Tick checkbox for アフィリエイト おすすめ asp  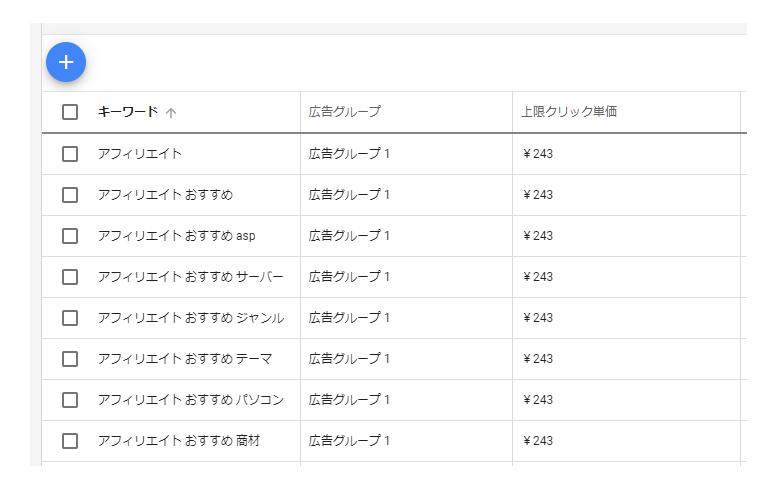click(70, 236)
